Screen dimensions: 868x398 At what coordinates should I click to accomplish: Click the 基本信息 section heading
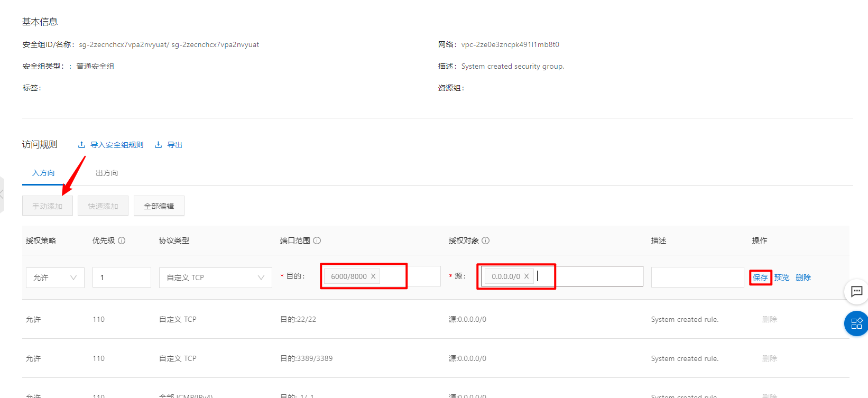[x=40, y=22]
